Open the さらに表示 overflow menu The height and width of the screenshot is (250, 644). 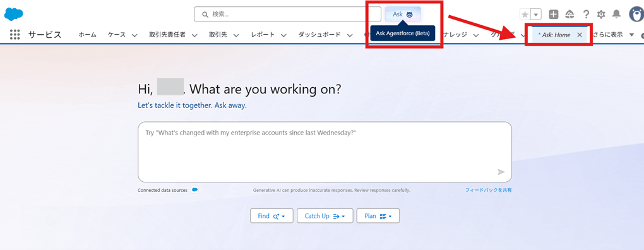pos(614,35)
